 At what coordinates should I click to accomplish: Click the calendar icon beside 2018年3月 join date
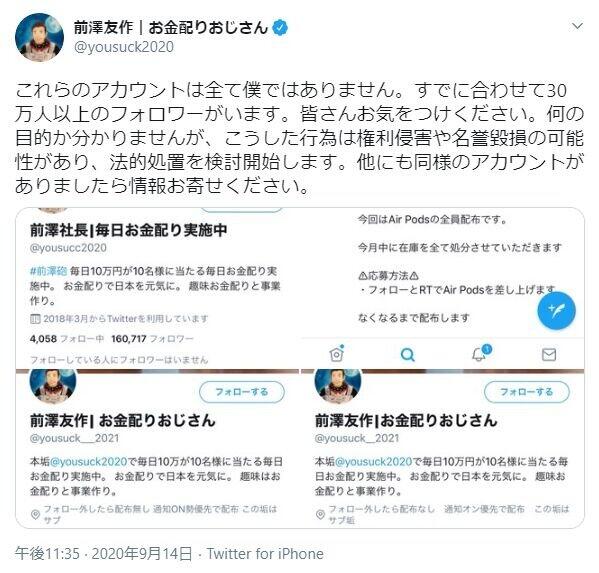pos(35,319)
